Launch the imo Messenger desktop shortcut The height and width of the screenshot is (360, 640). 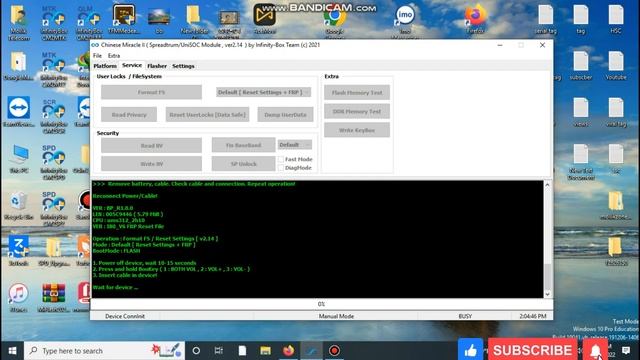click(x=405, y=22)
